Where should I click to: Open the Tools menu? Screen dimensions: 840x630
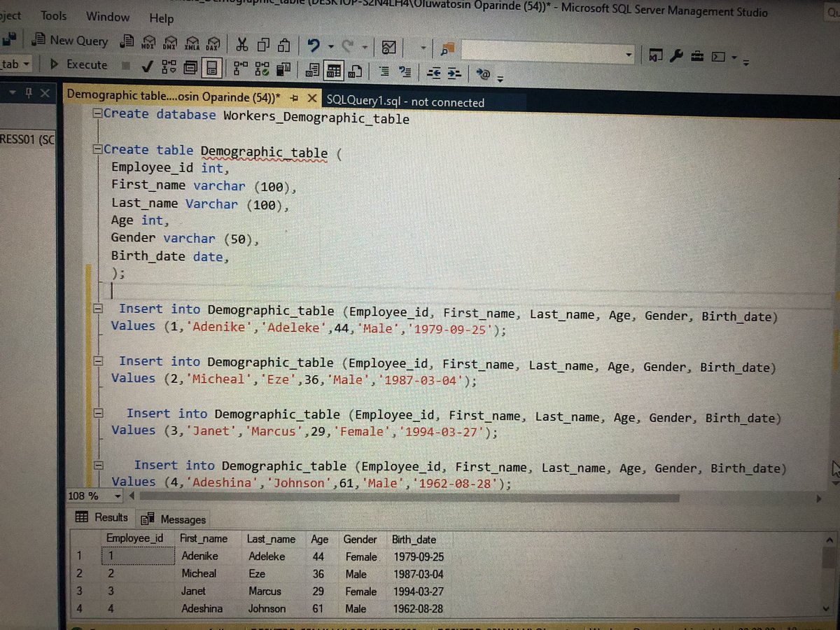point(53,15)
